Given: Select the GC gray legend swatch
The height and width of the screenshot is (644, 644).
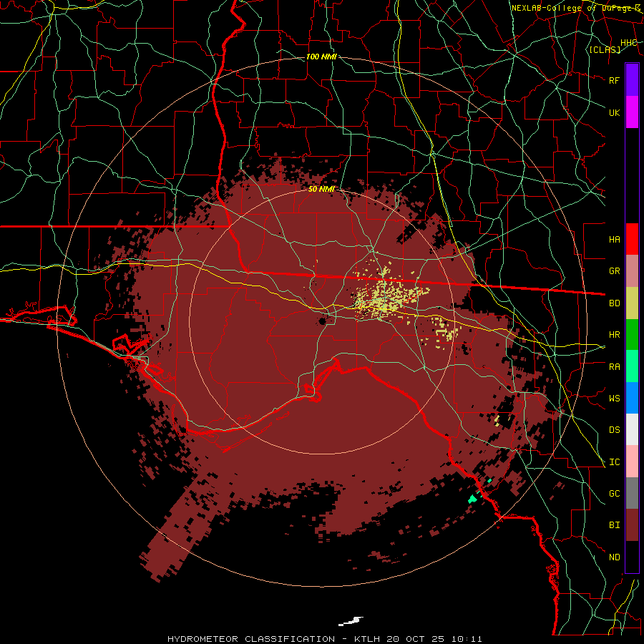Looking at the screenshot, I should point(632,493).
